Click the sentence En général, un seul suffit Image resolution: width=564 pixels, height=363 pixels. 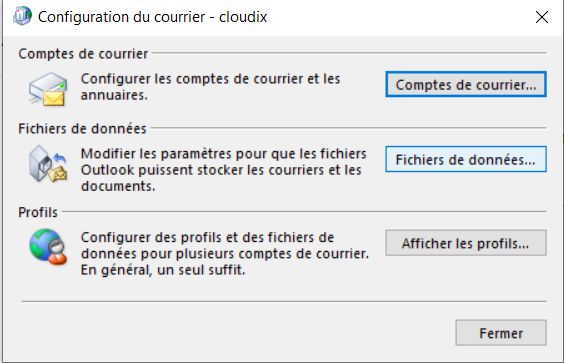click(163, 270)
